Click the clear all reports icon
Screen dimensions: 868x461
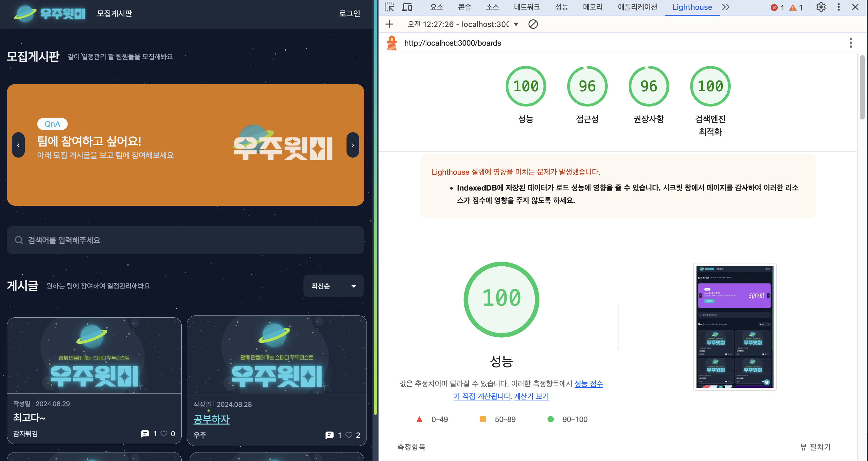[533, 24]
